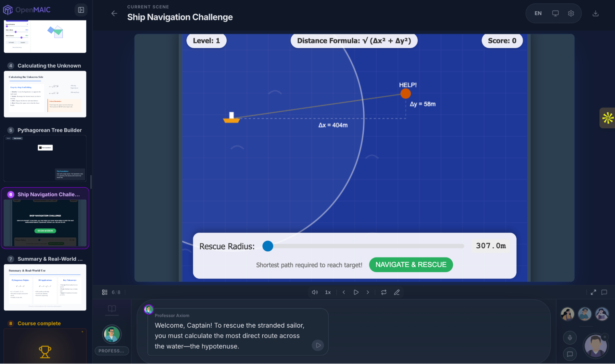Open the Summary & Real-World Use thumbnail
Viewport: 615px width, 364px height.
coord(45,287)
